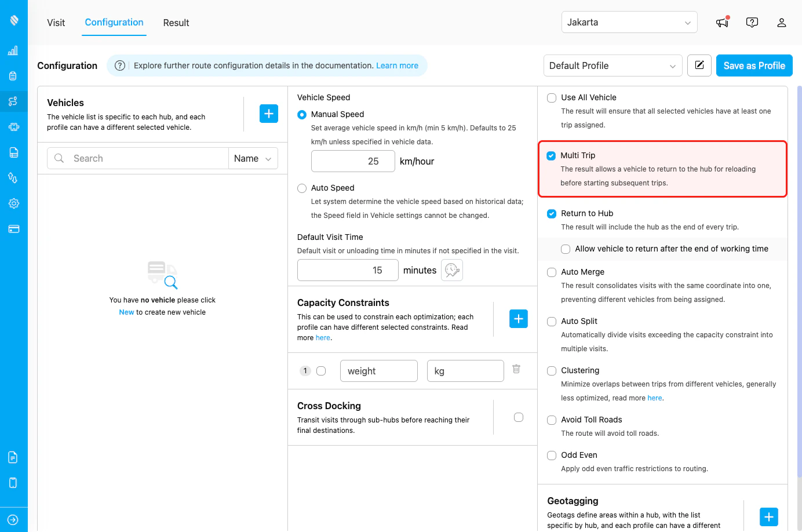Open the Name sort dropdown
The width and height of the screenshot is (802, 532).
point(253,158)
